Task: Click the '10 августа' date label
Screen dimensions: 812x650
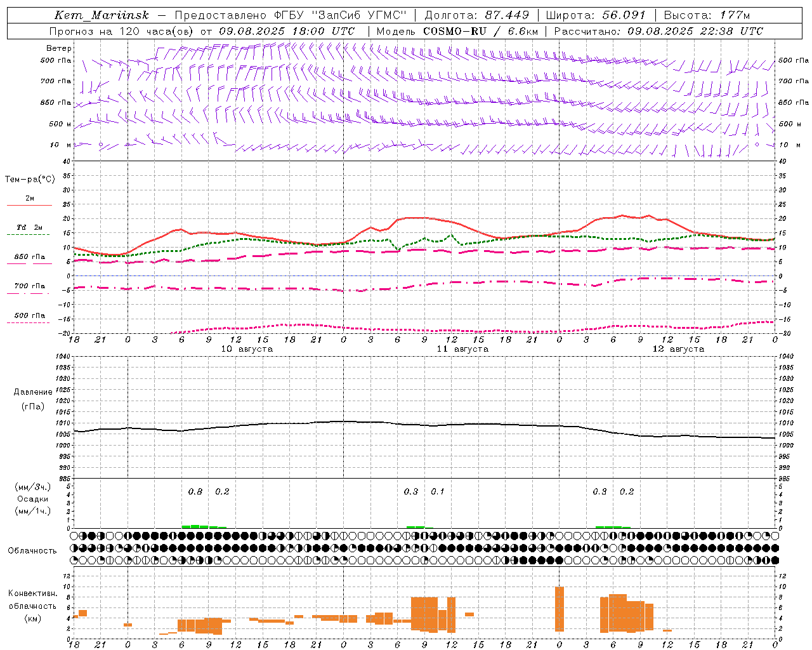Action: pyautogui.click(x=247, y=349)
